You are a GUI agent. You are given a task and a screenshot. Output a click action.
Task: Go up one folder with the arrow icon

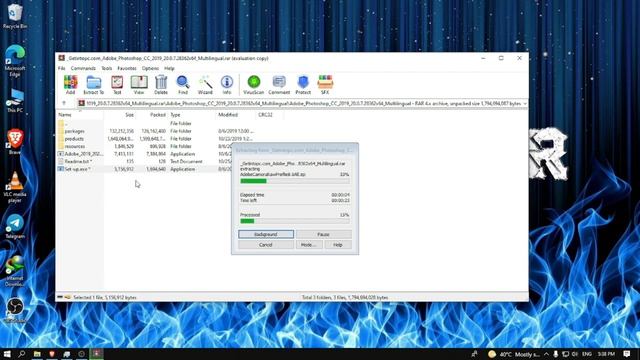[64, 103]
